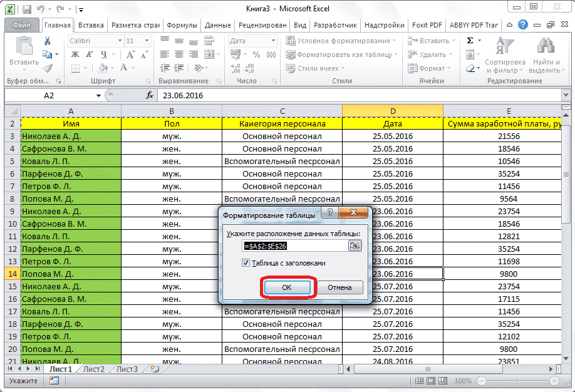This screenshot has height=392, width=575.
Task: Click the Copy icon
Action: 48,54
